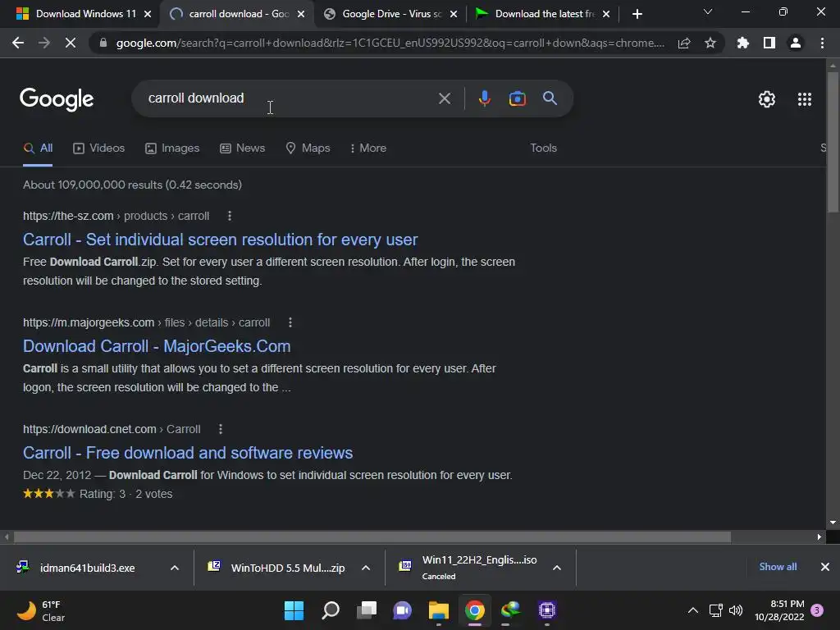Click the Google search magnifier button
Viewport: 840px width, 630px height.
550,98
